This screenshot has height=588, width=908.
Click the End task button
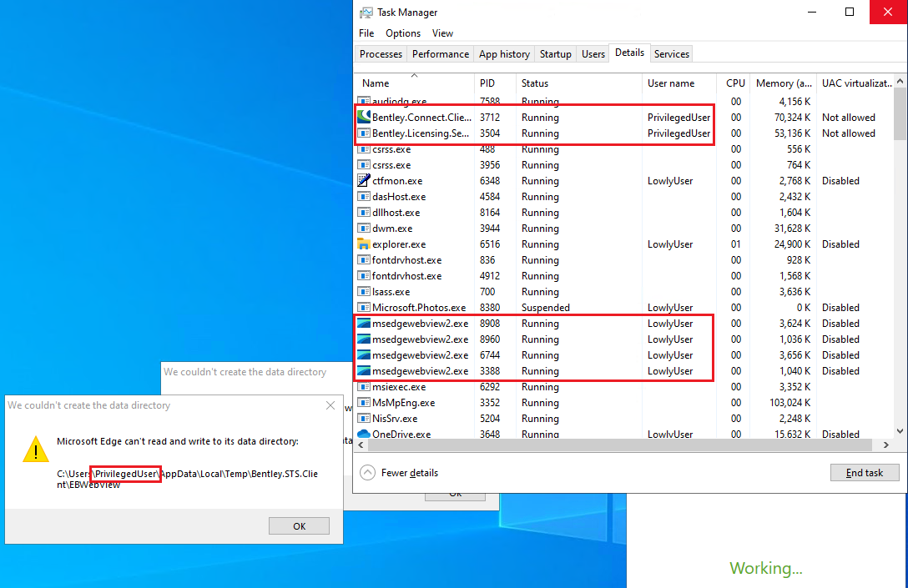(x=865, y=472)
